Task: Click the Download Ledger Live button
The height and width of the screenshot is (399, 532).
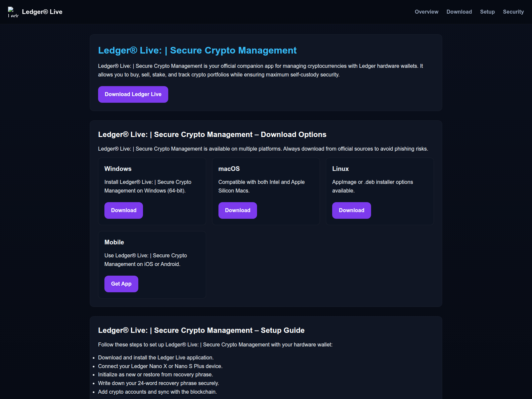Action: click(x=133, y=94)
